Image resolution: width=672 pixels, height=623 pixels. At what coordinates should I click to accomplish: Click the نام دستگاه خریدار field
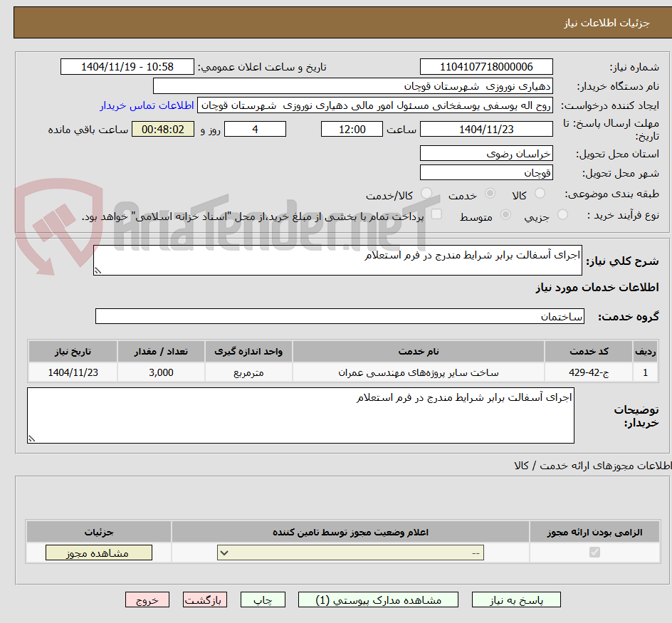tap(352, 86)
